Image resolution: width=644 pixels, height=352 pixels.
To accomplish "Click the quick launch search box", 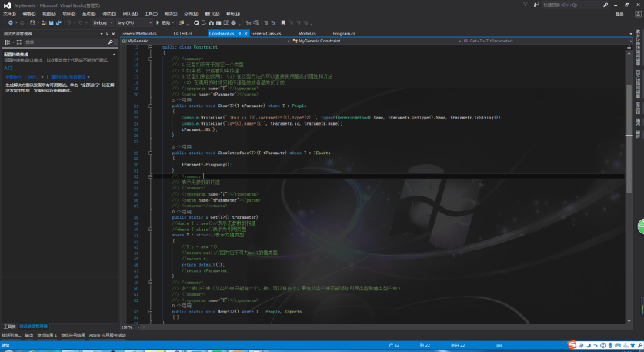I will point(570,5).
